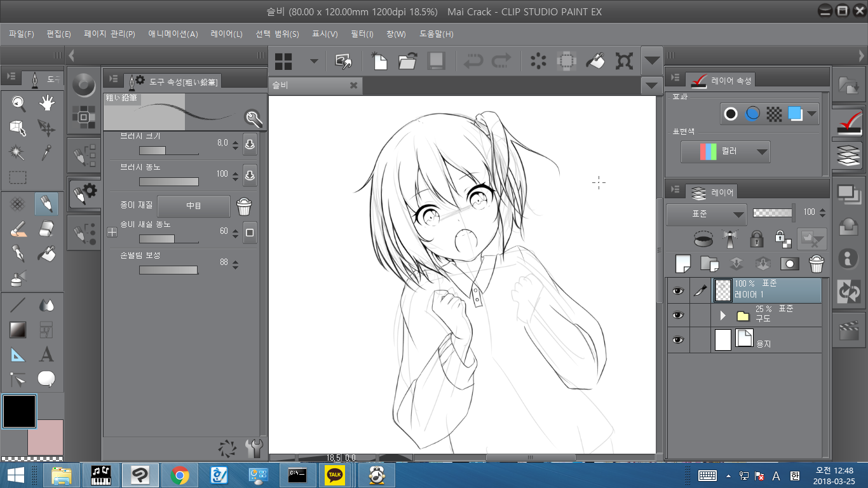Enable border effect circle in layer properties

click(x=731, y=114)
